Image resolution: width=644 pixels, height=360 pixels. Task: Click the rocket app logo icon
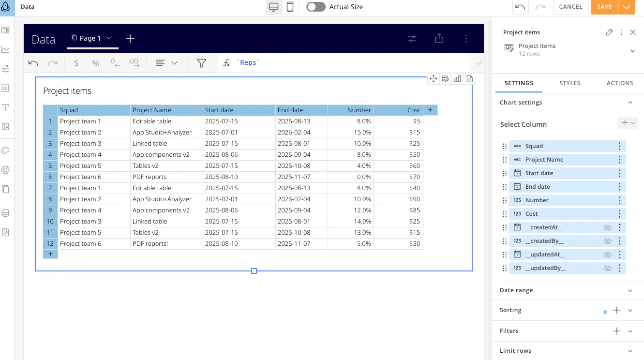[x=6, y=7]
